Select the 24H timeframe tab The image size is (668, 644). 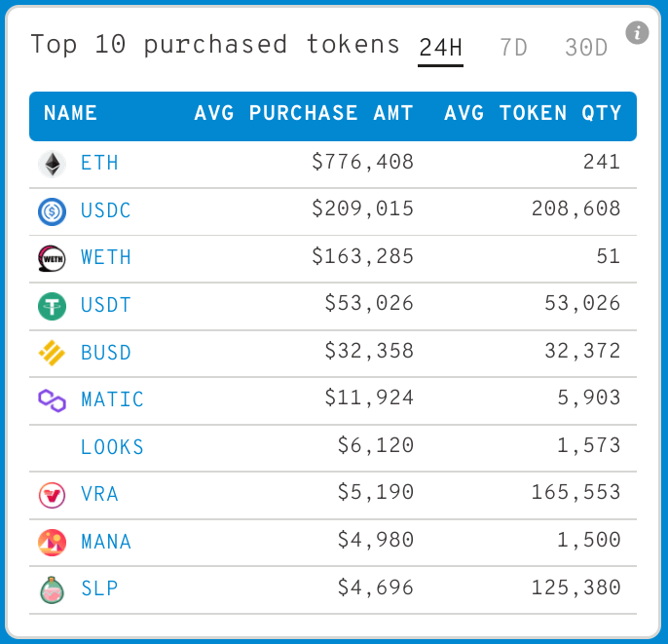440,48
